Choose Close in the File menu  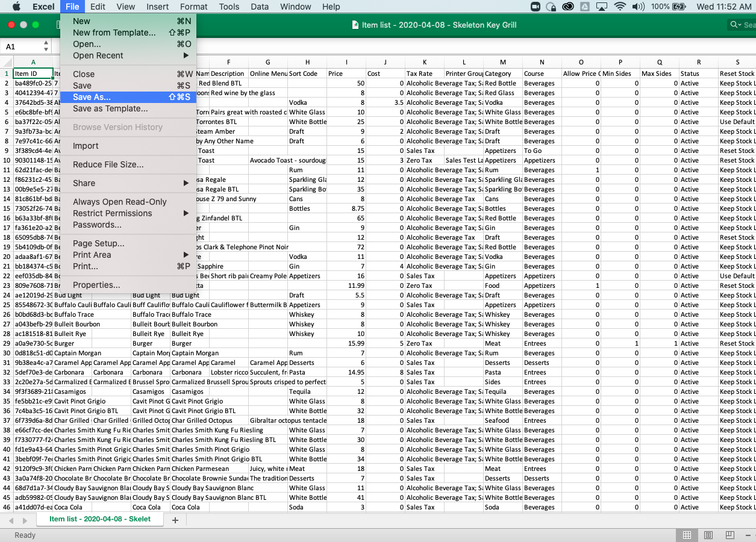click(128, 74)
